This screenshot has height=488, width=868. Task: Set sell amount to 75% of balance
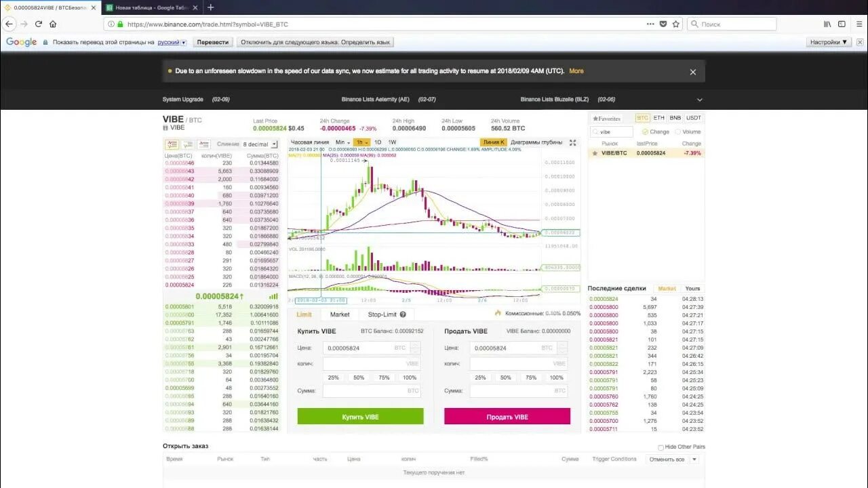click(x=531, y=378)
